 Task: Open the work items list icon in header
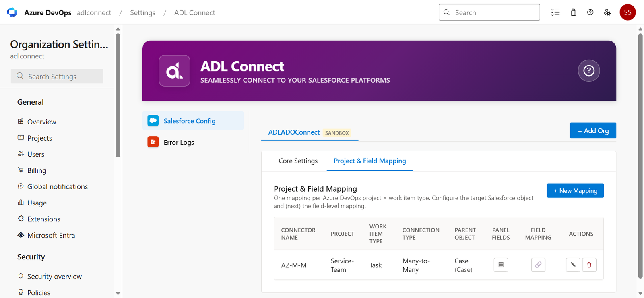click(555, 12)
